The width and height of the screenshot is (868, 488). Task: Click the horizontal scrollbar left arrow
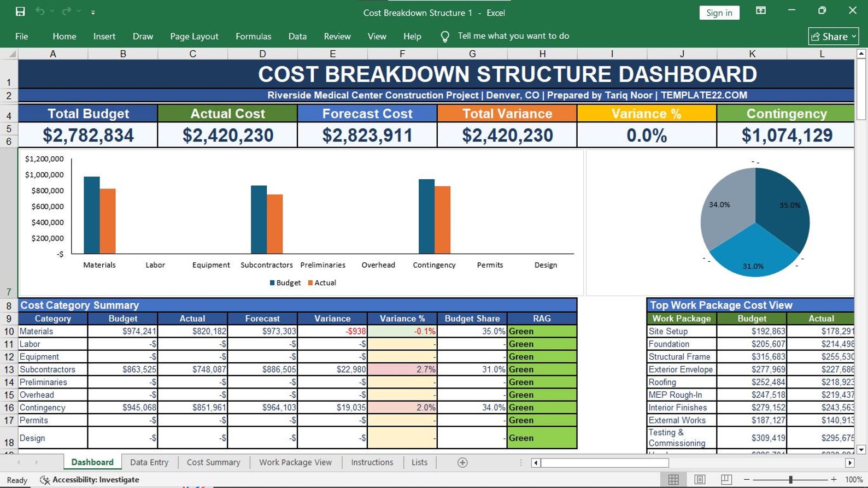coord(536,463)
